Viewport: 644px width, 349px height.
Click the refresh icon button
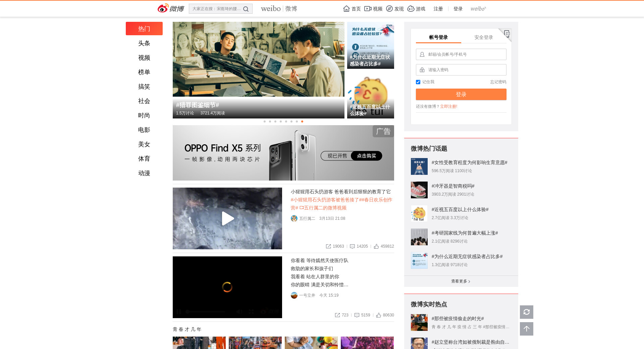(526, 312)
